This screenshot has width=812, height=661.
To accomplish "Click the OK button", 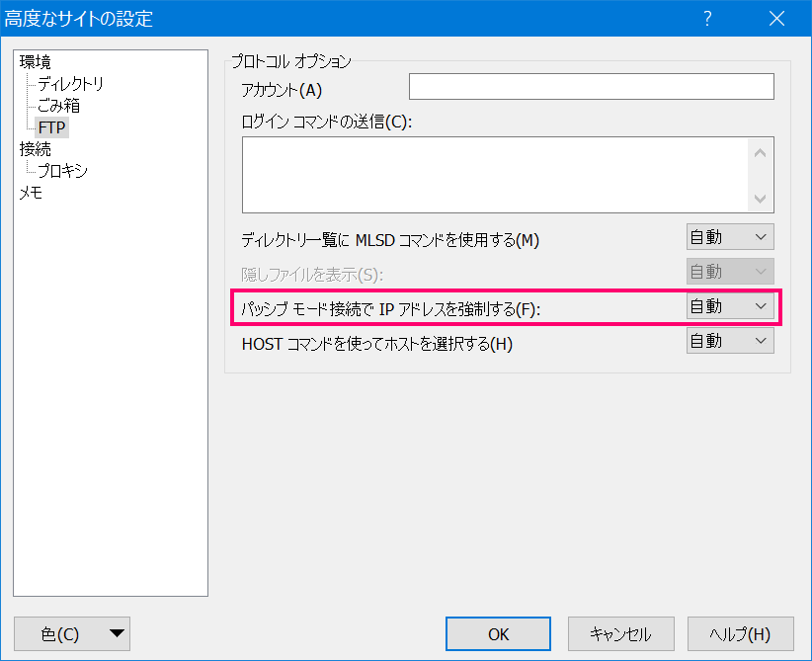I will point(498,633).
